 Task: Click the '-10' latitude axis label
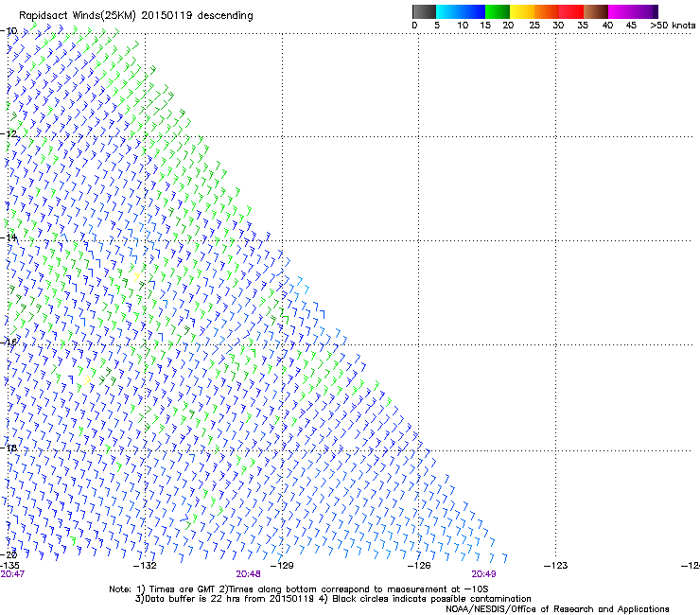(x=9, y=31)
